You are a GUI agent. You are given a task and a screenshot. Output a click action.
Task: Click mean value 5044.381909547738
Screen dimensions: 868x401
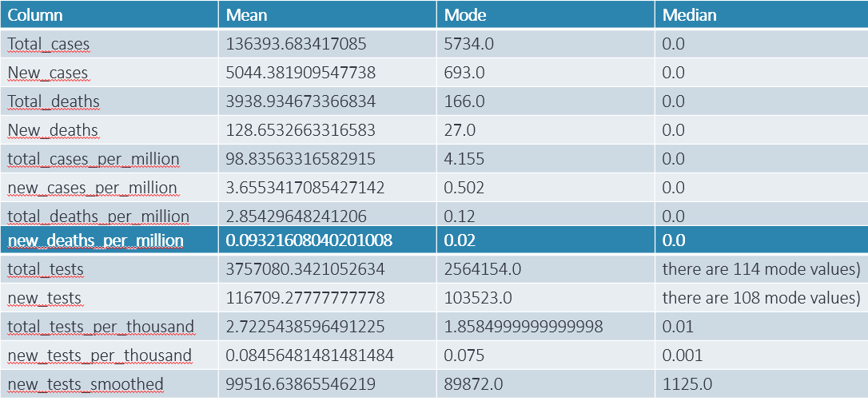(x=300, y=73)
